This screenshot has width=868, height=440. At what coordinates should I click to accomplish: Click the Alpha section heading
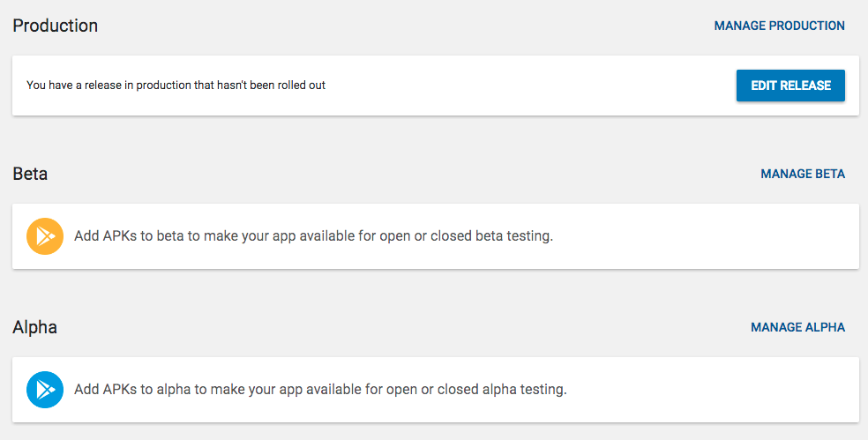pyautogui.click(x=35, y=327)
